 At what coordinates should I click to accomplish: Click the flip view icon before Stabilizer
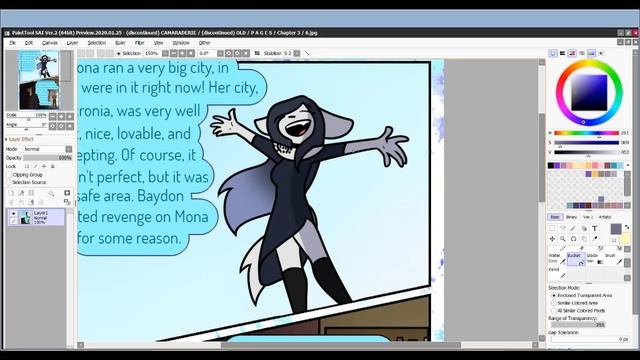(257, 53)
